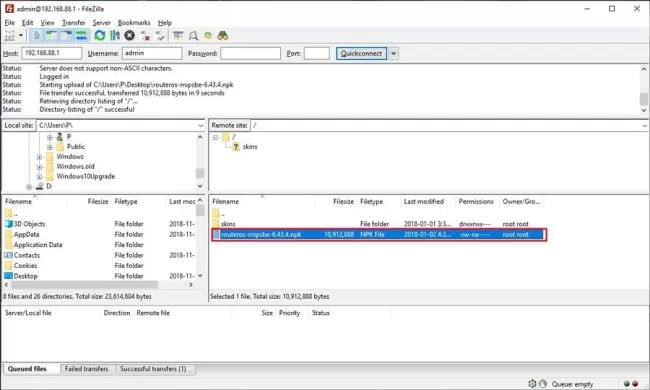The width and height of the screenshot is (650, 390).
Task: Select the 3D Objects folder
Action: tap(29, 224)
